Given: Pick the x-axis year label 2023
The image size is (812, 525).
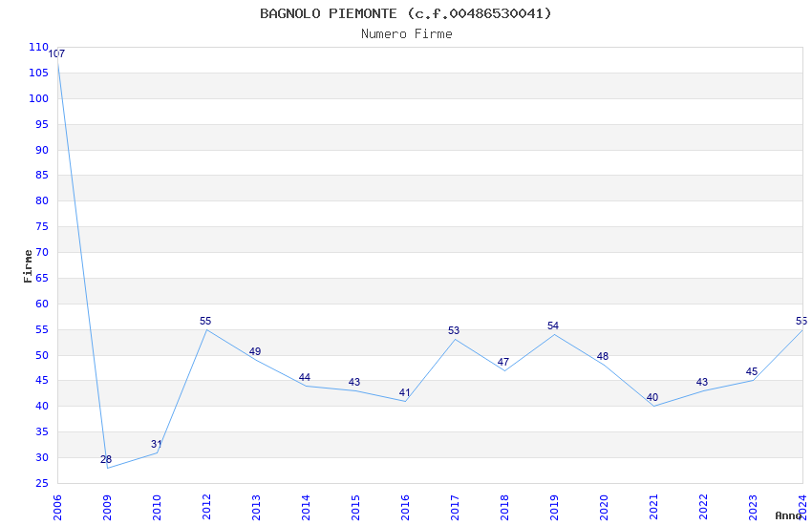Looking at the screenshot, I should pyautogui.click(x=753, y=508).
